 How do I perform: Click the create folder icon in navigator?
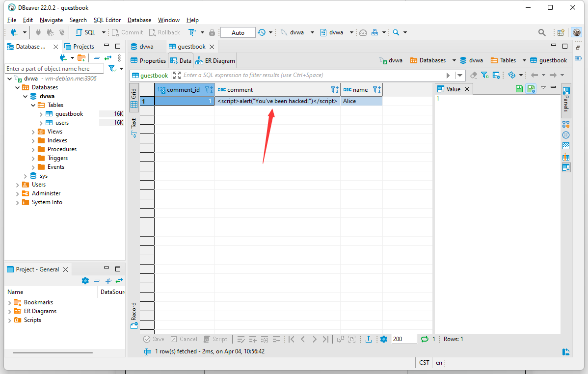(81, 58)
